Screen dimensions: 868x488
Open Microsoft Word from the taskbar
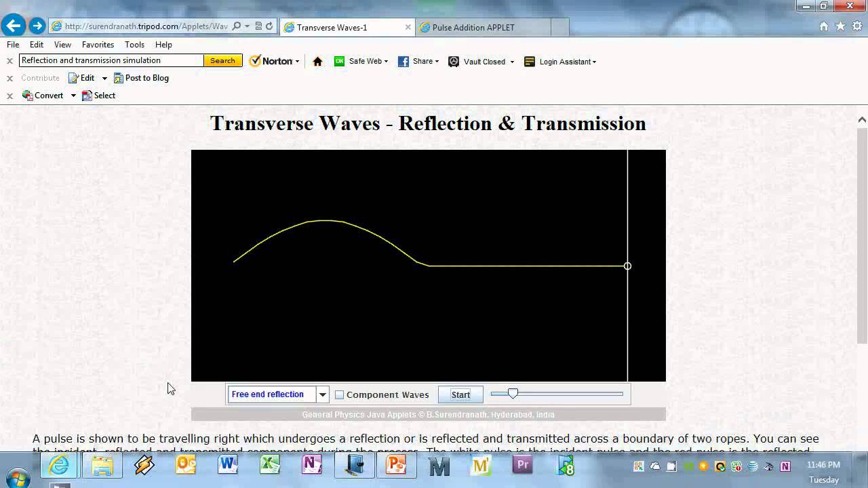(227, 466)
